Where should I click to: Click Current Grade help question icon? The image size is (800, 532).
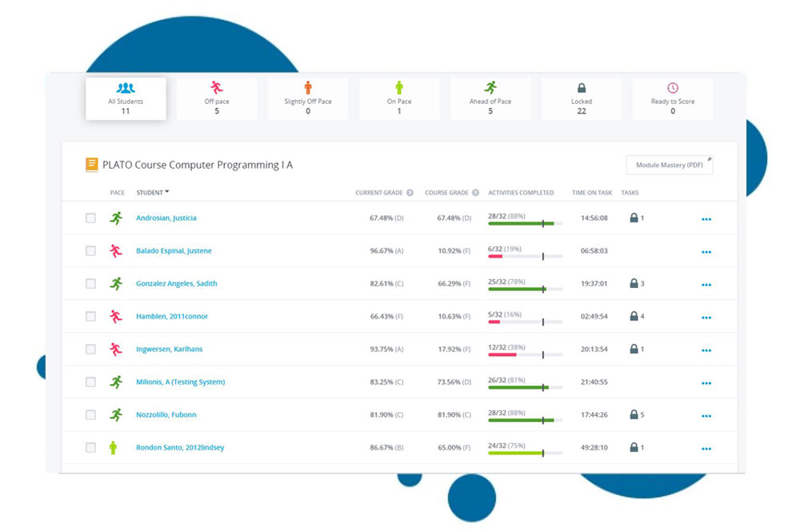(x=410, y=193)
